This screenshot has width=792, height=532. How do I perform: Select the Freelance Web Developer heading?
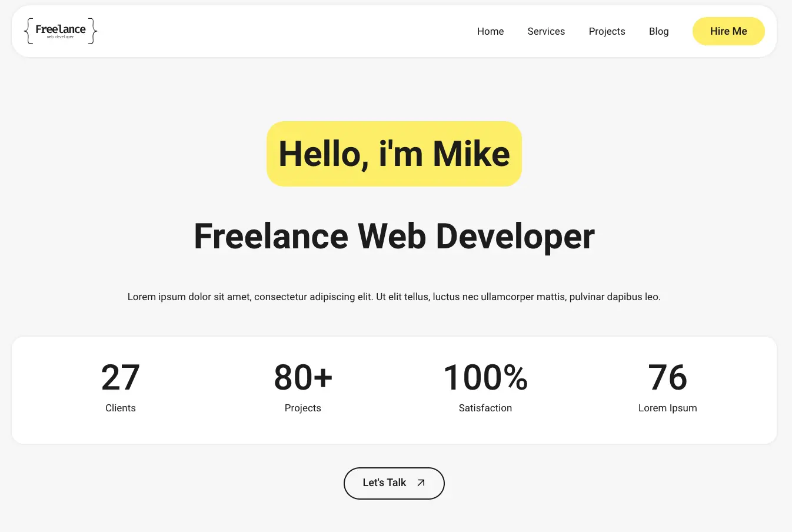pos(394,237)
